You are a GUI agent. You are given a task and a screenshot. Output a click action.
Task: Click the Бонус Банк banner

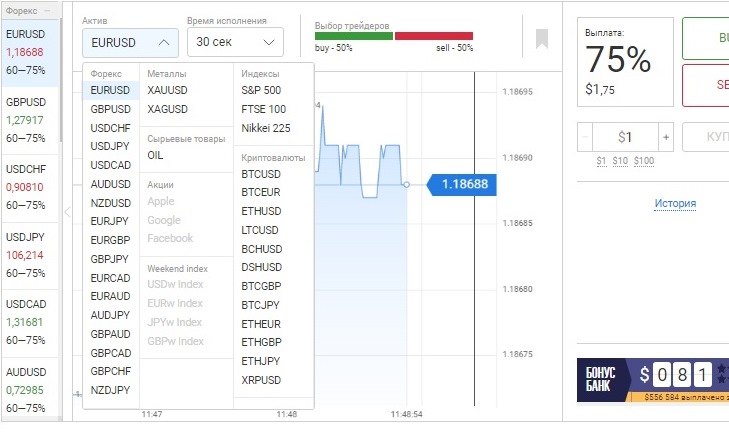pyautogui.click(x=652, y=379)
